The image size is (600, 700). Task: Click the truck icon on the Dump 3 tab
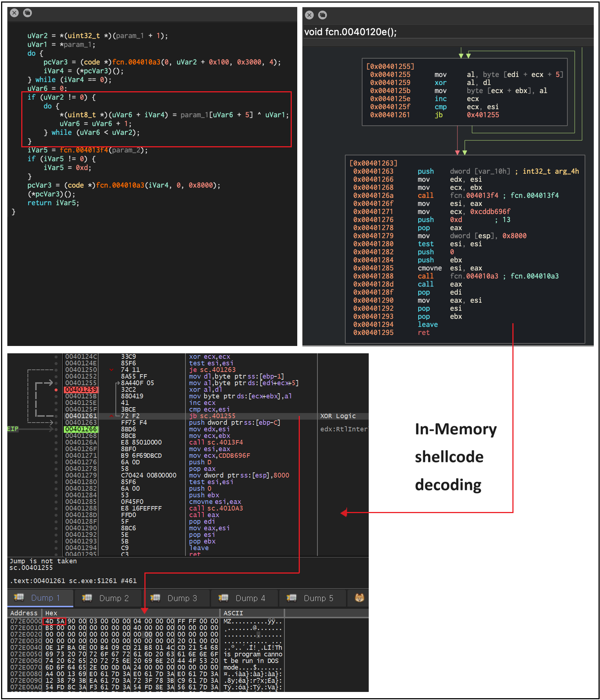tap(155, 598)
